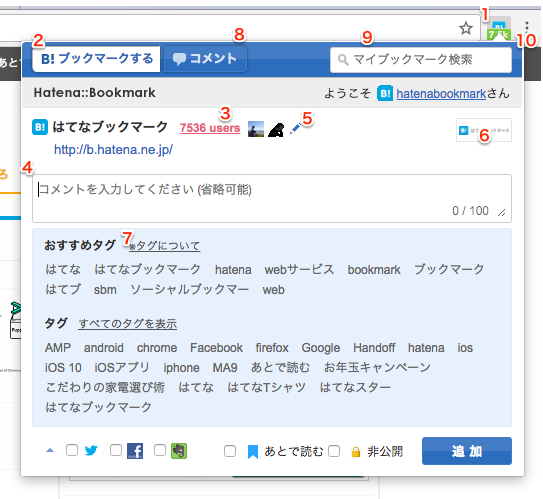Check the あとで読む read later checkbox

[x=230, y=451]
